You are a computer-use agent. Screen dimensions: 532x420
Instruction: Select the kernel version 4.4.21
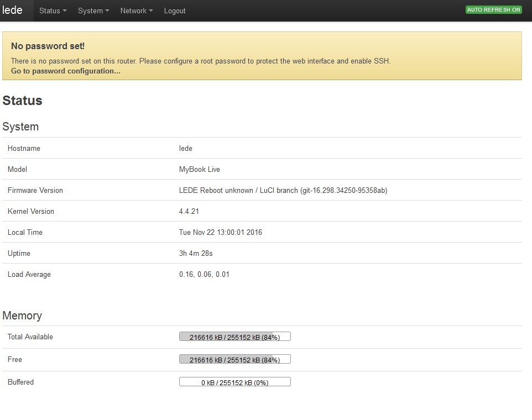[189, 211]
